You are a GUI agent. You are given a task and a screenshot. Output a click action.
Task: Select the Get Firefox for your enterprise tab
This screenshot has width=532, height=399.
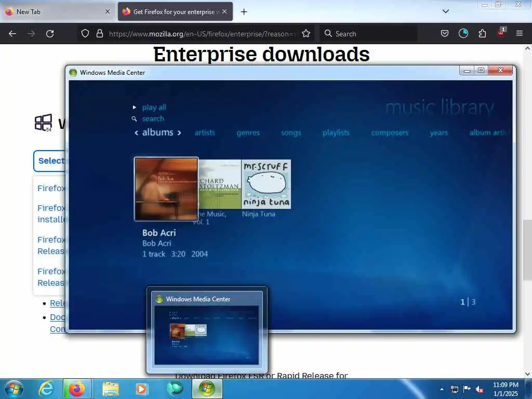click(x=175, y=11)
